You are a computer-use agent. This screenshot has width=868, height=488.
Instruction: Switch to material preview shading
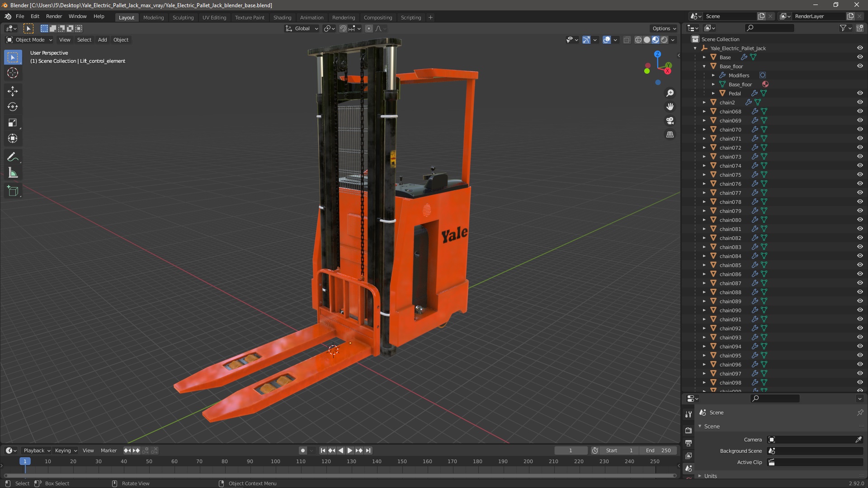(x=656, y=40)
